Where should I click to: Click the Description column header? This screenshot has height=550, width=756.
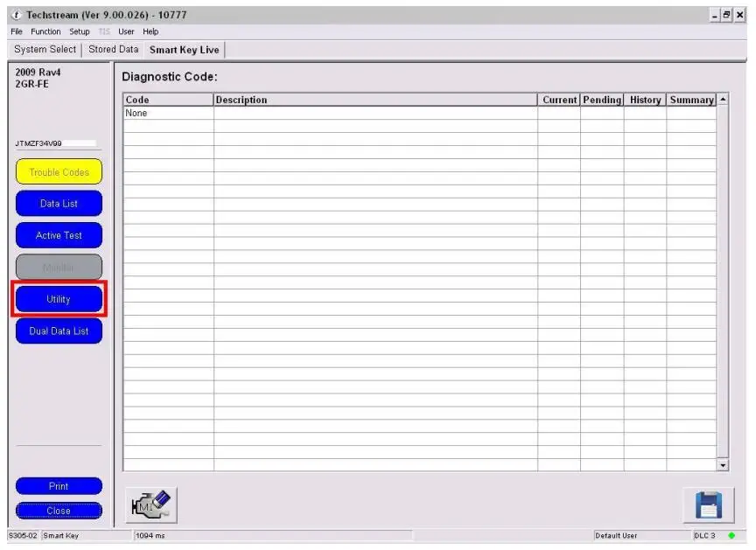coord(375,100)
